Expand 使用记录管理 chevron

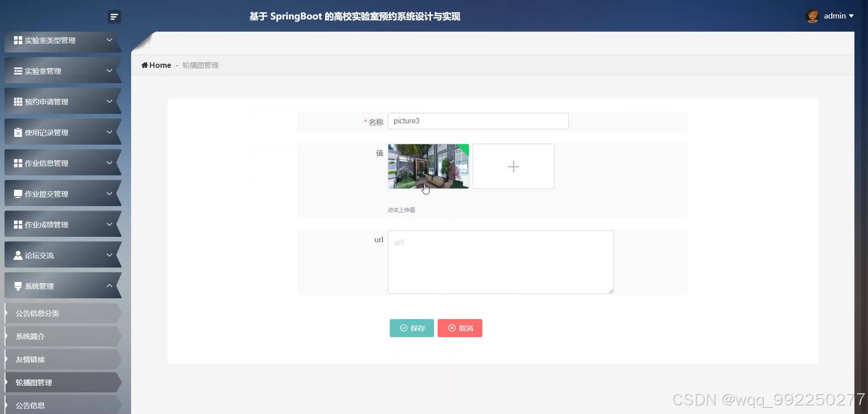pyautogui.click(x=109, y=132)
